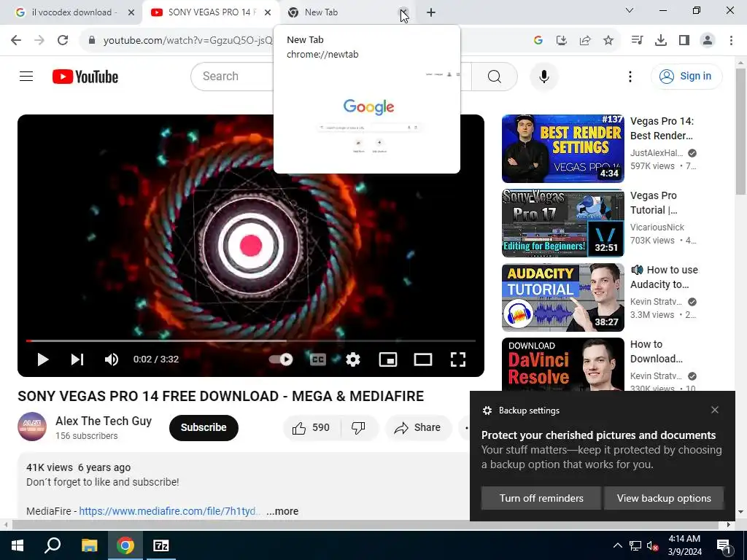Click View backup options button
Screen dimensions: 747x560
click(664, 498)
